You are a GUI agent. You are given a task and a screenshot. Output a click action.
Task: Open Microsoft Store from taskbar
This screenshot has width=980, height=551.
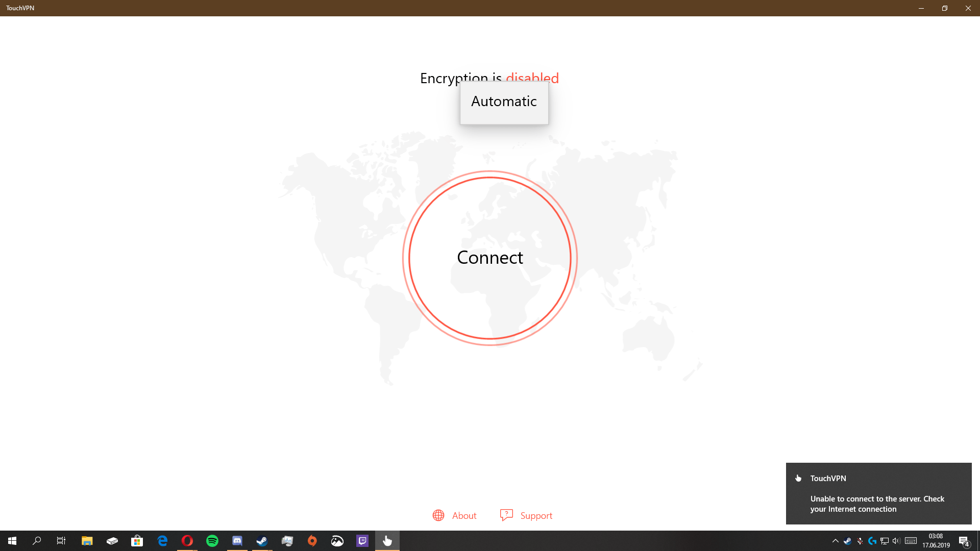coord(137,541)
